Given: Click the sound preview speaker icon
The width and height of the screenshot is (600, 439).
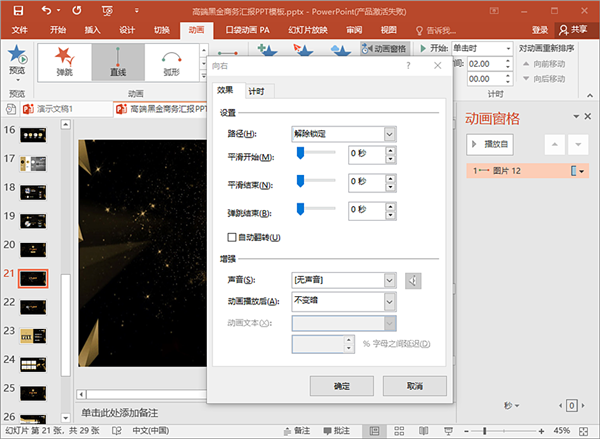Looking at the screenshot, I should [413, 281].
